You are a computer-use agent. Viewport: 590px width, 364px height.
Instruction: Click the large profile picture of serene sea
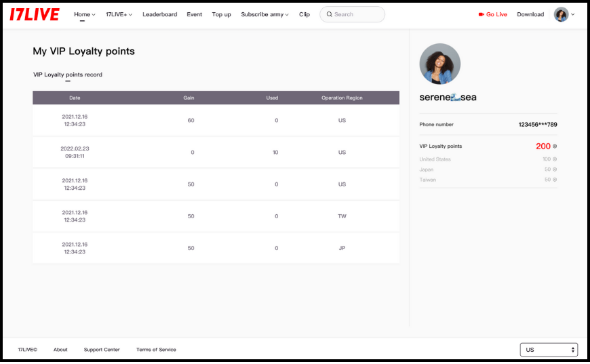pyautogui.click(x=439, y=64)
